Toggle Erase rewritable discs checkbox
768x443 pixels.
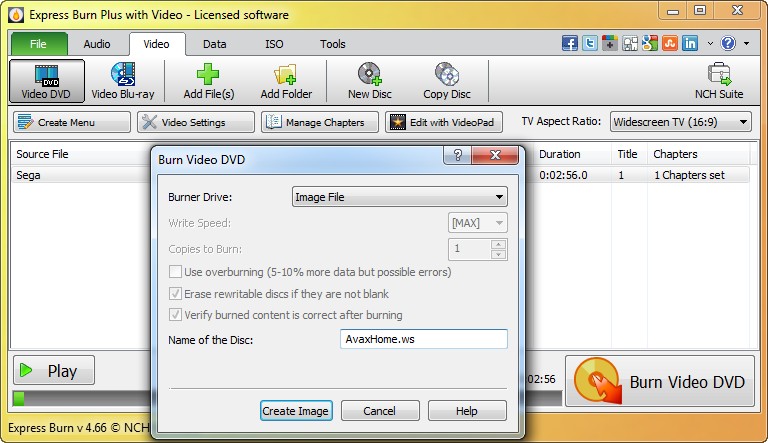175,294
